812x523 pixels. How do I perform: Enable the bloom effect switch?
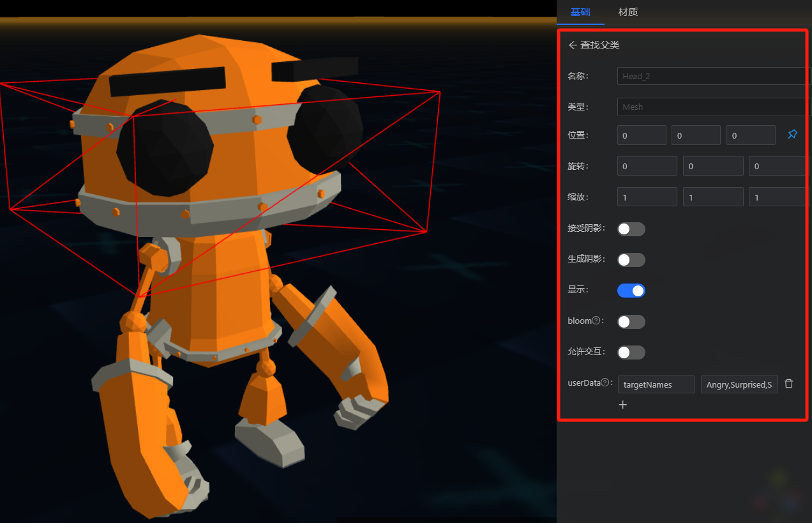[x=631, y=322]
